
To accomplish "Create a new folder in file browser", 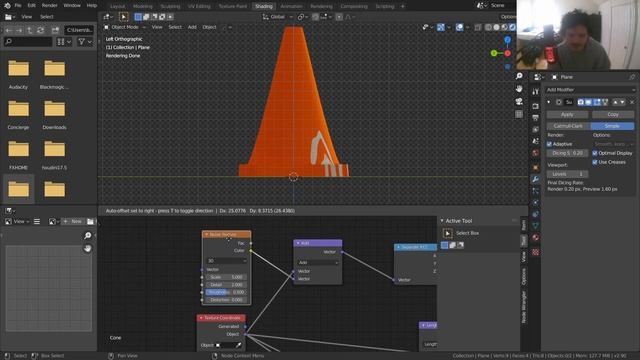I will pyautogui.click(x=55, y=30).
